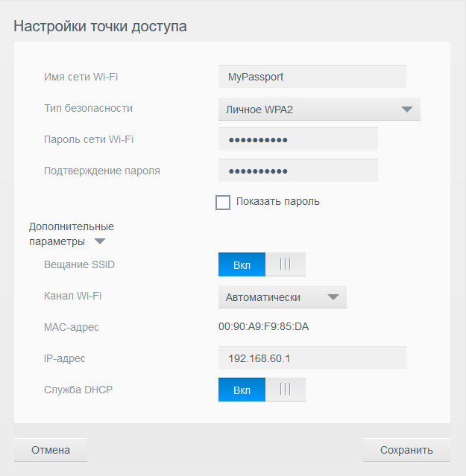Image resolution: width=466 pixels, height=476 pixels.
Task: Open the Канал Wi-Fi dropdown
Action: (x=282, y=297)
